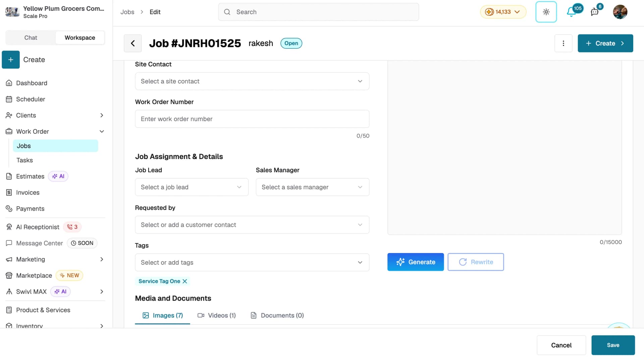This screenshot has width=644, height=362.
Task: Click the blue plus Create button in sidebar
Action: (x=11, y=60)
